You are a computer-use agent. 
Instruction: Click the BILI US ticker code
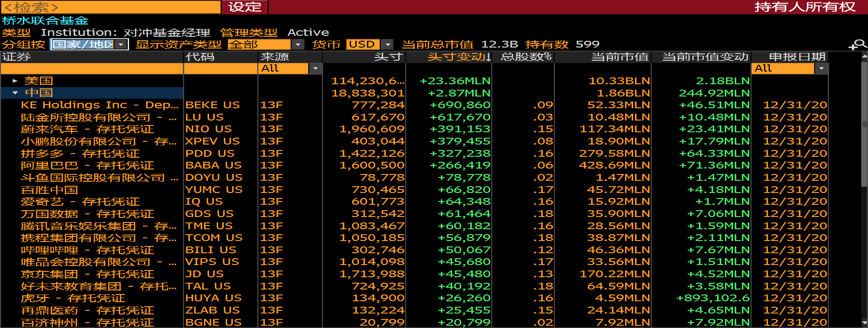pyautogui.click(x=211, y=250)
